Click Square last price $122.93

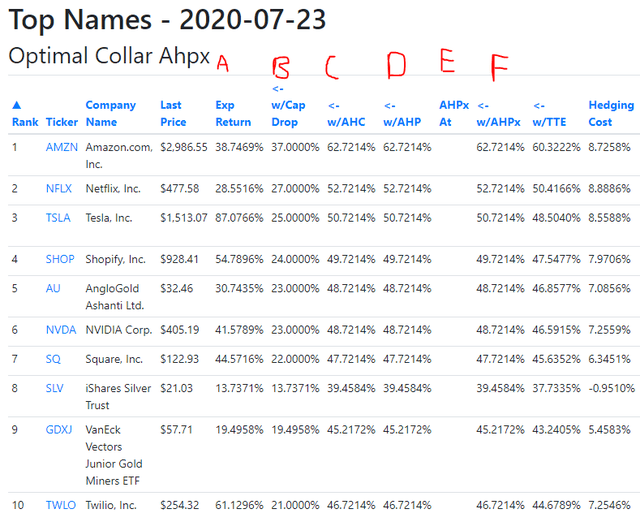point(179,359)
